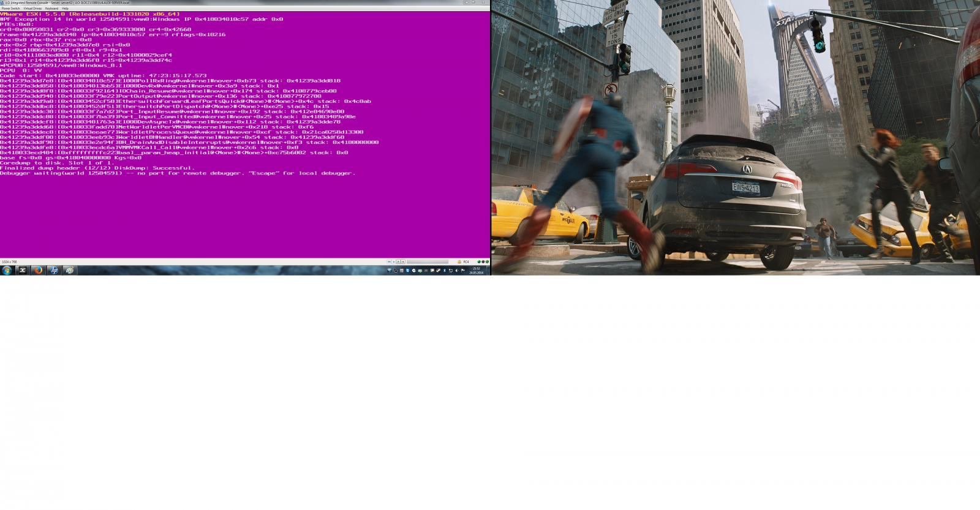Click the 'Debugger waiting' line in console
980x510 pixels.
coord(178,173)
